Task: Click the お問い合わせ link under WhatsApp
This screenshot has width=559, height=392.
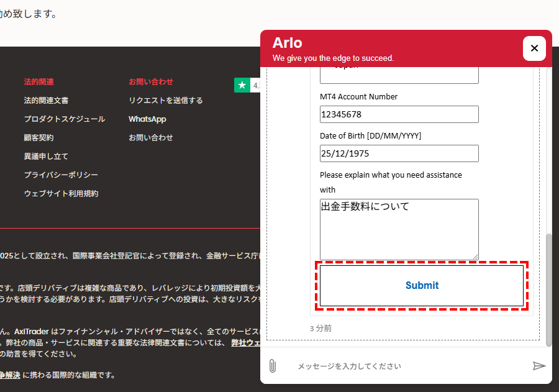Action: point(150,137)
